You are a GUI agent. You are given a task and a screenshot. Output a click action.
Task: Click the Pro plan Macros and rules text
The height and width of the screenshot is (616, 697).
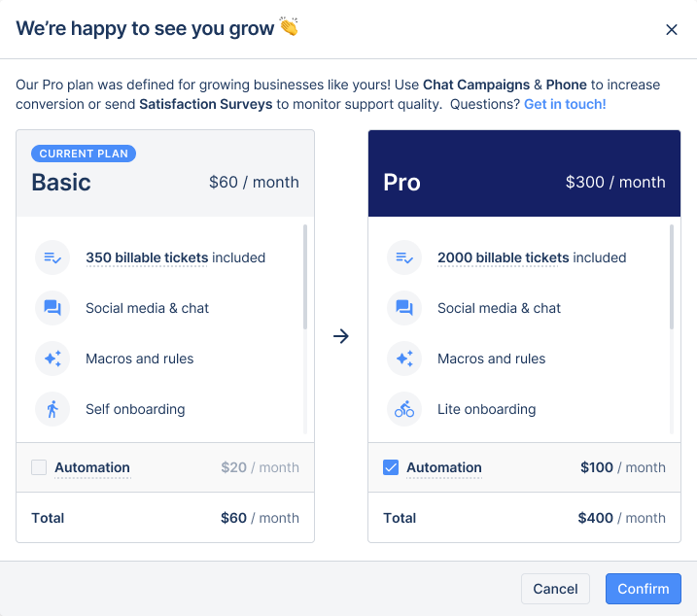tap(491, 359)
